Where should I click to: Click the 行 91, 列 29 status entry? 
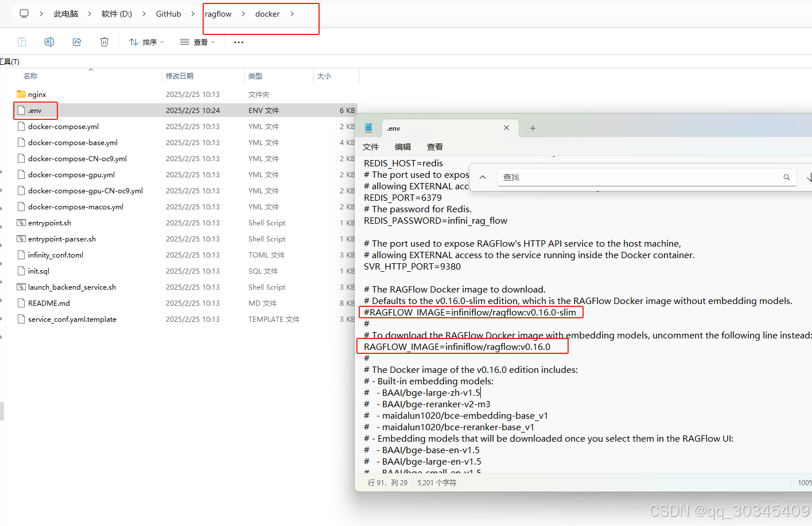(x=388, y=482)
